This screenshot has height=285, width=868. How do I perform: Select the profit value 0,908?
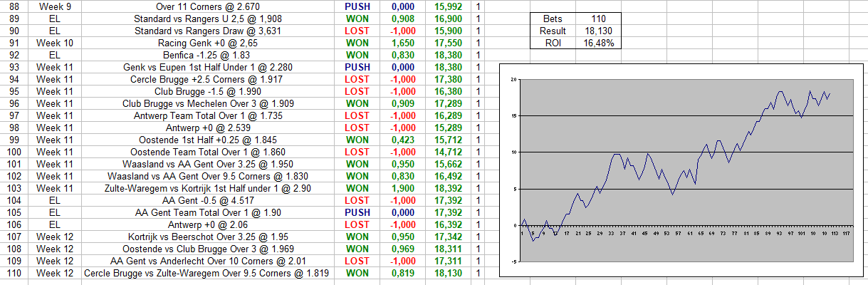point(404,19)
